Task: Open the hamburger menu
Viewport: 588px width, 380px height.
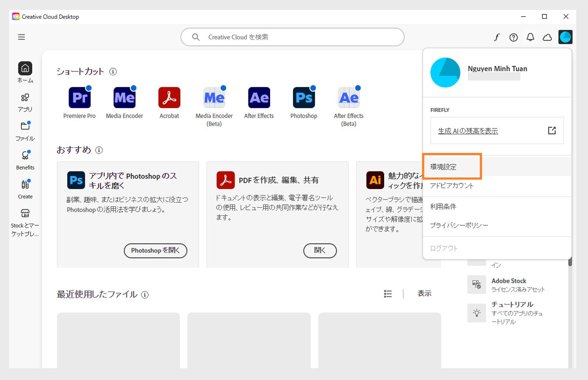Action: (x=21, y=37)
